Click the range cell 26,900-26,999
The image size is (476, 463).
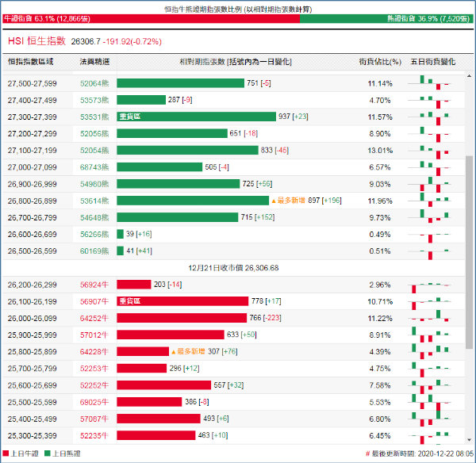click(33, 184)
